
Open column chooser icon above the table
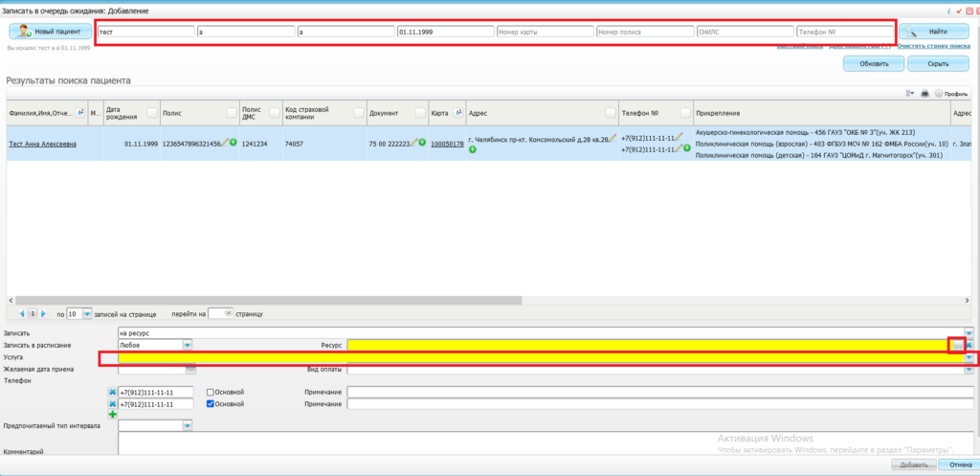coord(910,93)
